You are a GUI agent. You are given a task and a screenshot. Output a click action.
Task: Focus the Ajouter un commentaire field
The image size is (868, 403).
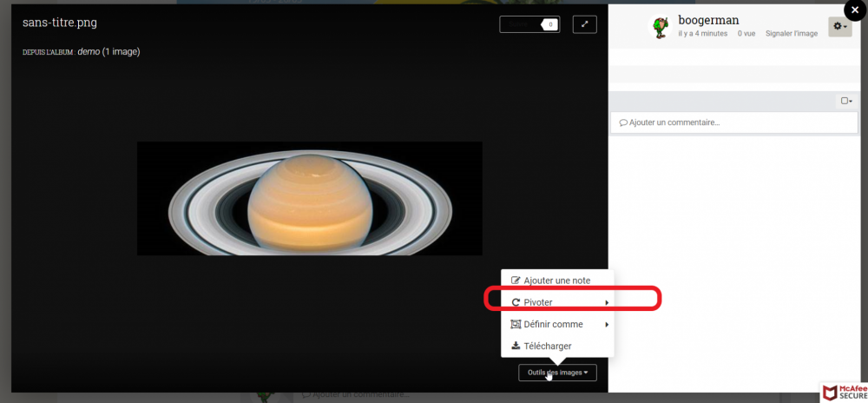(x=734, y=122)
